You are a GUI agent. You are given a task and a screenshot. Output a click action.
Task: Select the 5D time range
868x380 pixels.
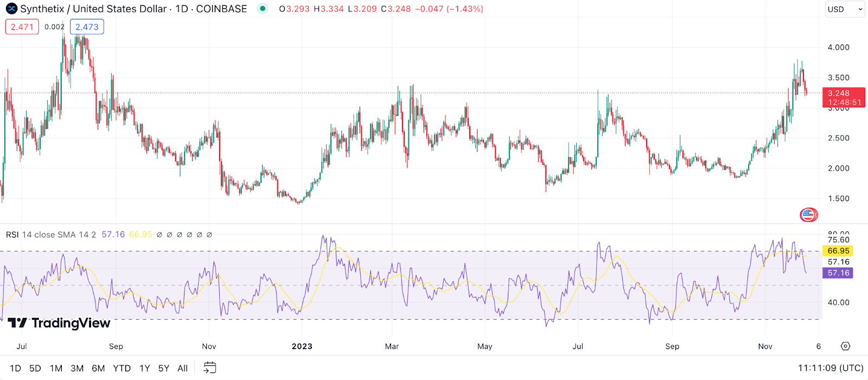(35, 368)
